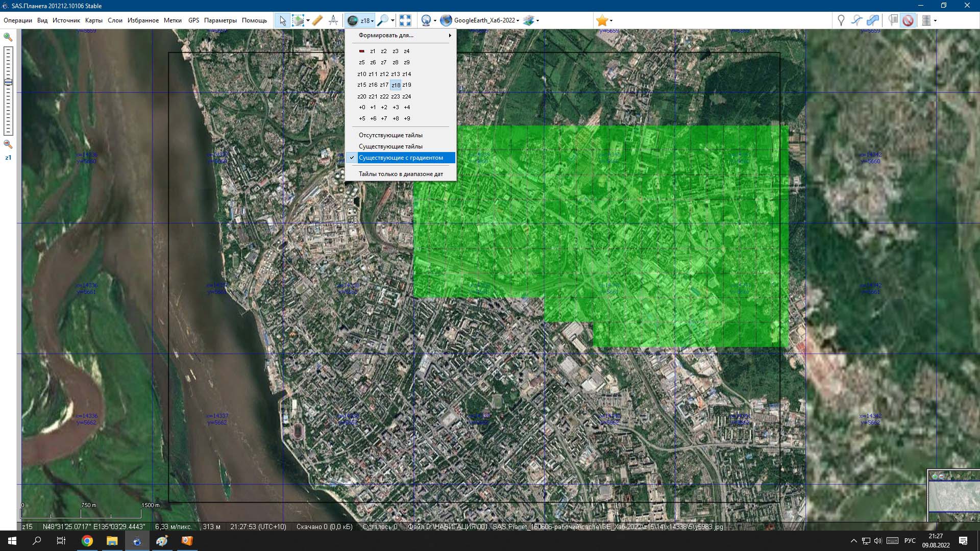Toggle full screen map view icon
This screenshot has height=551, width=980.
tap(405, 20)
